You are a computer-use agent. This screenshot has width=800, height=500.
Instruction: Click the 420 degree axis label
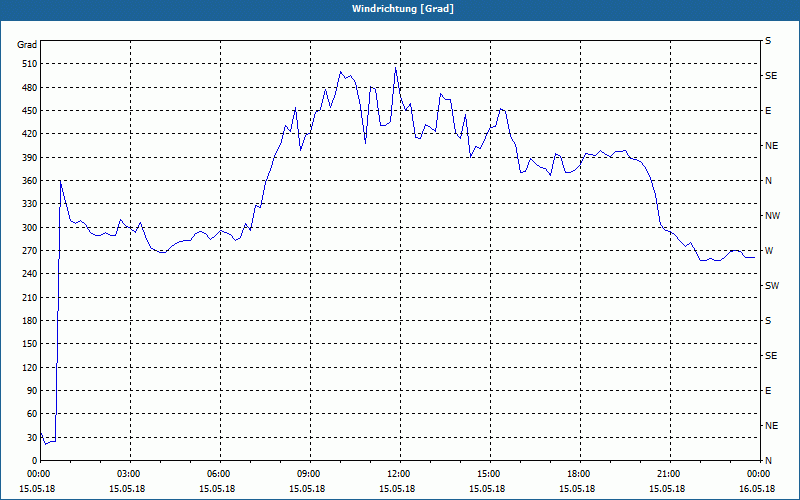point(30,134)
